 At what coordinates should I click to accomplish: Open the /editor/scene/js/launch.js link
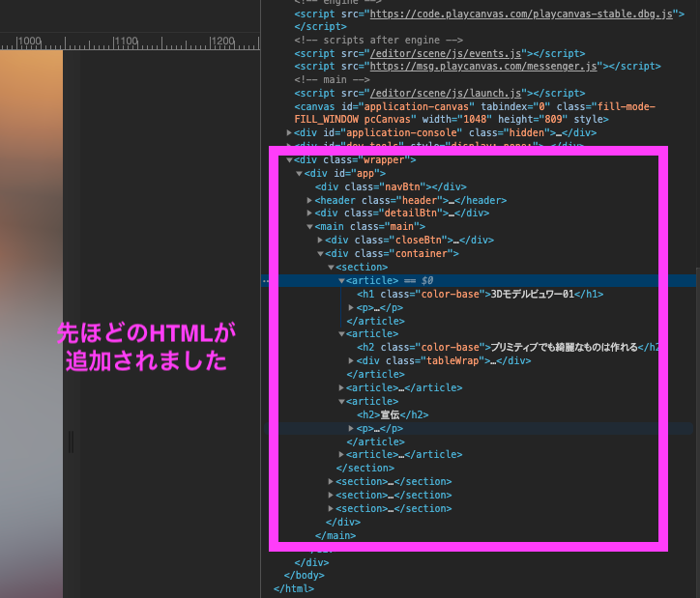click(x=446, y=93)
